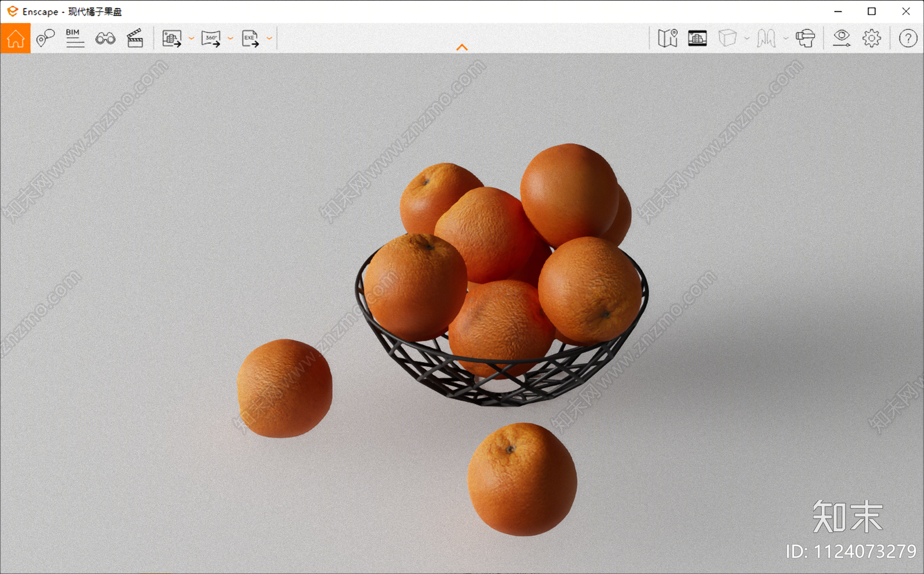Click the Enscape logo in title bar
The height and width of the screenshot is (574, 924).
coord(12,12)
